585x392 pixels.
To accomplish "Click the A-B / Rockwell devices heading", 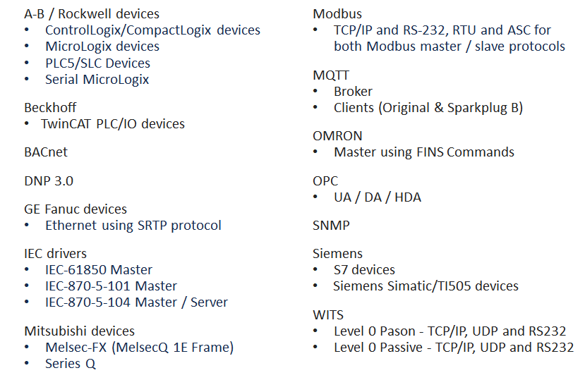I will point(92,13).
